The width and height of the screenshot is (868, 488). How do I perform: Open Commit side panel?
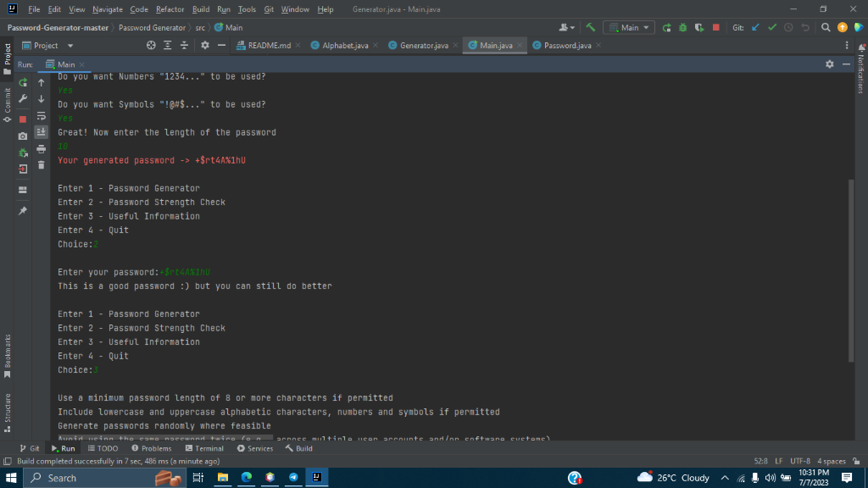[7, 105]
